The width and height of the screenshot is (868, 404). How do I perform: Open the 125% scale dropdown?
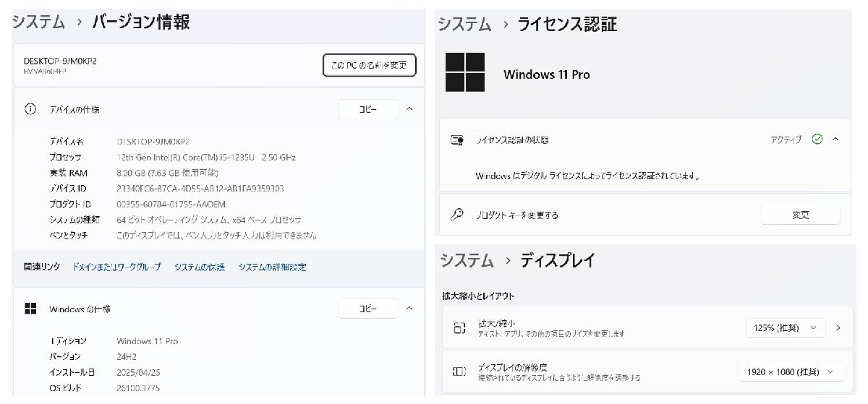point(785,328)
